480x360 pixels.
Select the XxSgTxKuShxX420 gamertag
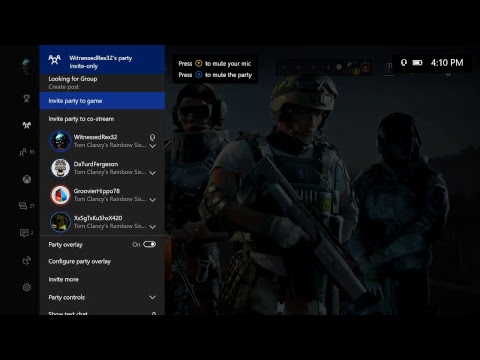coord(98,218)
